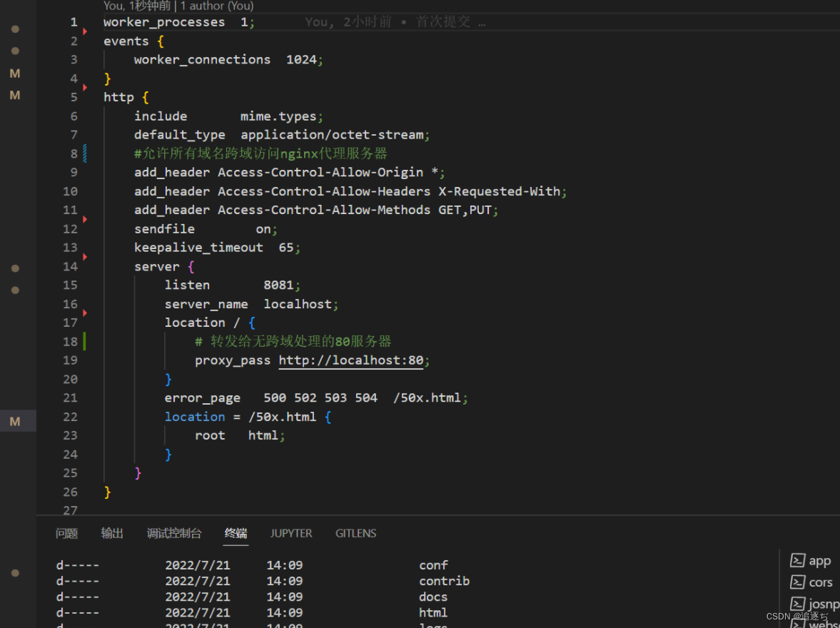Screen dimensions: 840x628
Task: Open the 输出 panel tab
Action: 112,533
